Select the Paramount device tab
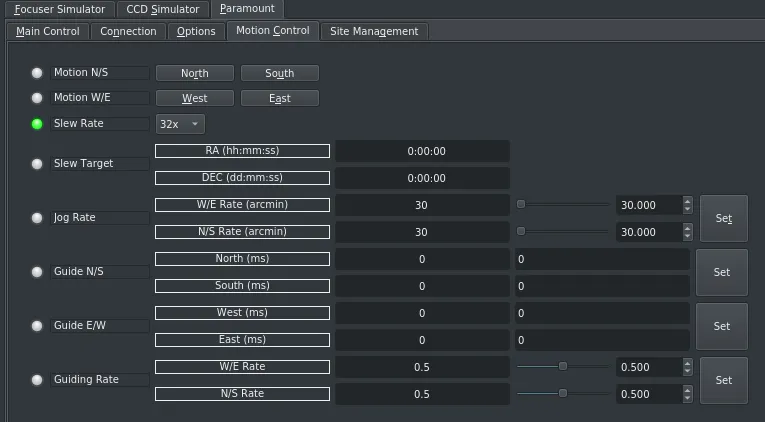Screen dimensions: 765x422 247,9
